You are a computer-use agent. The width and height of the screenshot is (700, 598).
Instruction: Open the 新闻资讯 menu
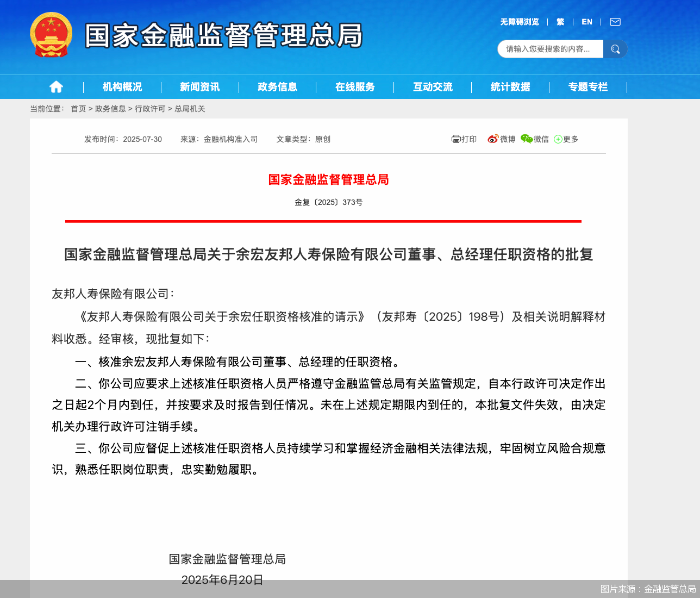[x=200, y=87]
